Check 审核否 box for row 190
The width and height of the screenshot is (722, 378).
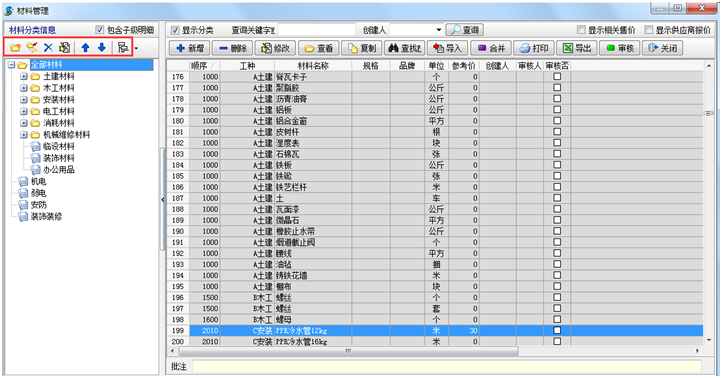[x=557, y=231]
